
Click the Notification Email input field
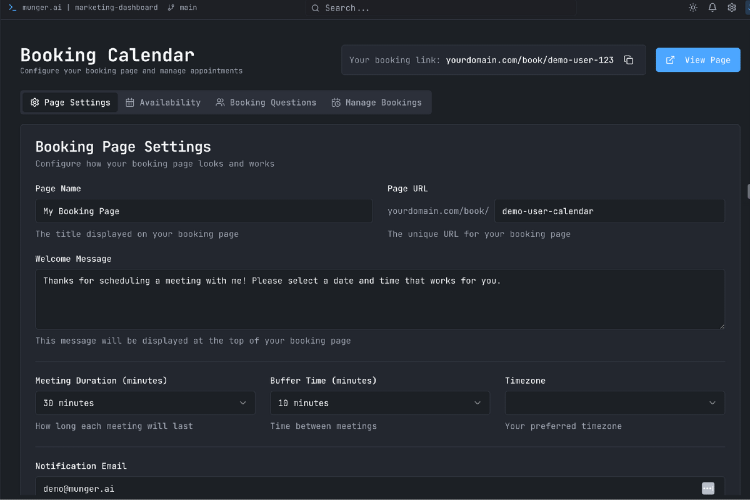point(380,488)
